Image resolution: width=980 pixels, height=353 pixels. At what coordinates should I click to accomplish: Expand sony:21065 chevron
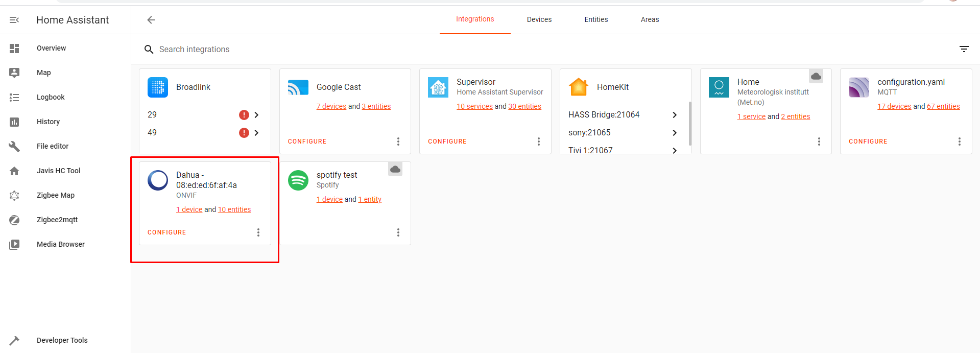point(675,133)
